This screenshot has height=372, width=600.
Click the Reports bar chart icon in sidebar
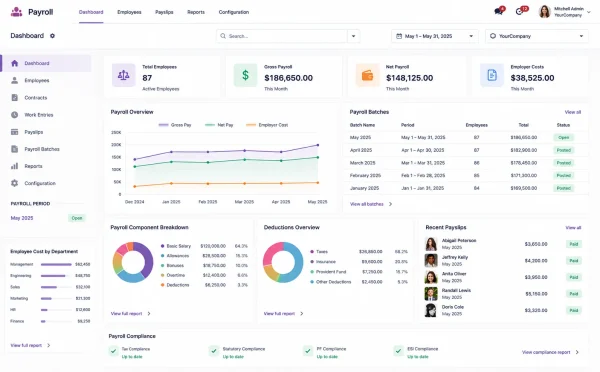point(15,166)
